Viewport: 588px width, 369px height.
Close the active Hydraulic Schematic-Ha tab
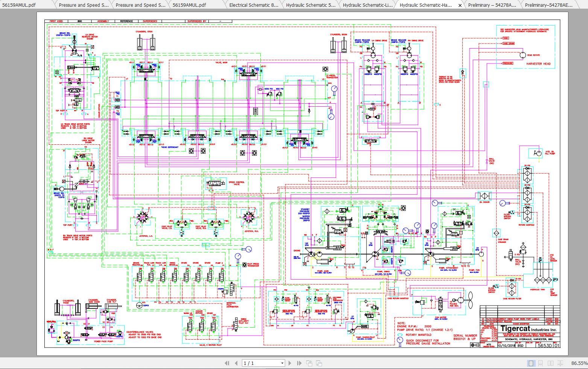460,5
